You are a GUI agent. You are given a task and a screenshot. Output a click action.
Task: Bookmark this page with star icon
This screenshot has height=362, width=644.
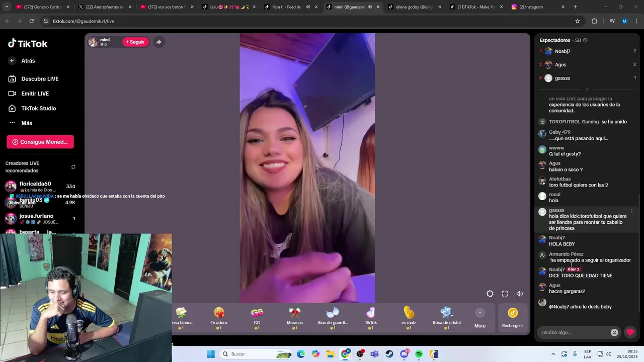click(578, 21)
